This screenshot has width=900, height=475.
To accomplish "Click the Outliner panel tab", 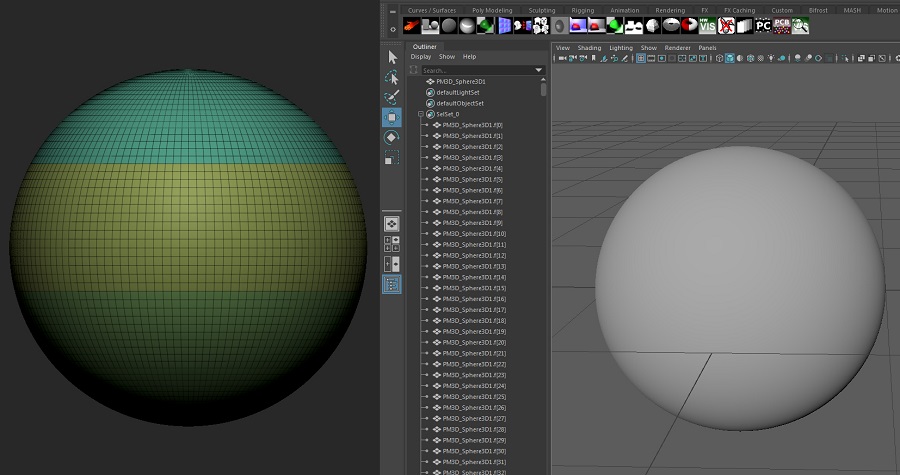I will pos(425,46).
